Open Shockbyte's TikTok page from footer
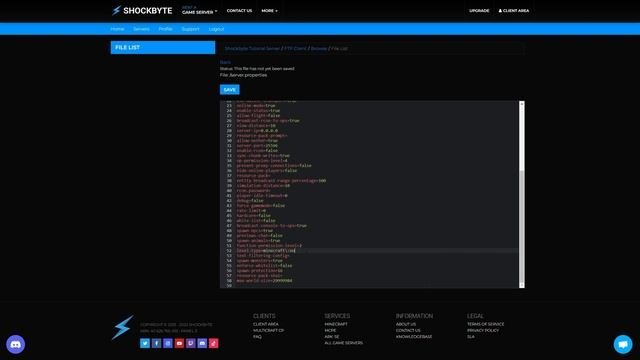Viewport: 640px width, 360px height. [213, 343]
